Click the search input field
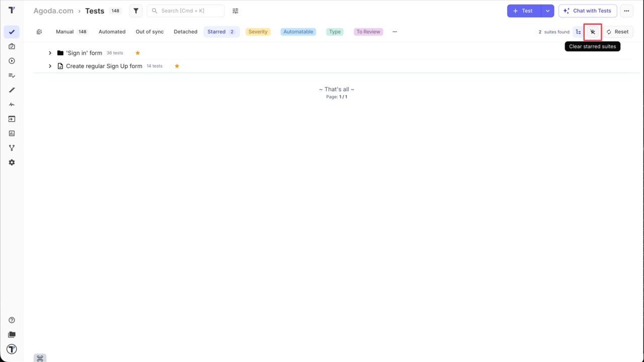Viewport: 644px width, 362px height. tap(186, 11)
